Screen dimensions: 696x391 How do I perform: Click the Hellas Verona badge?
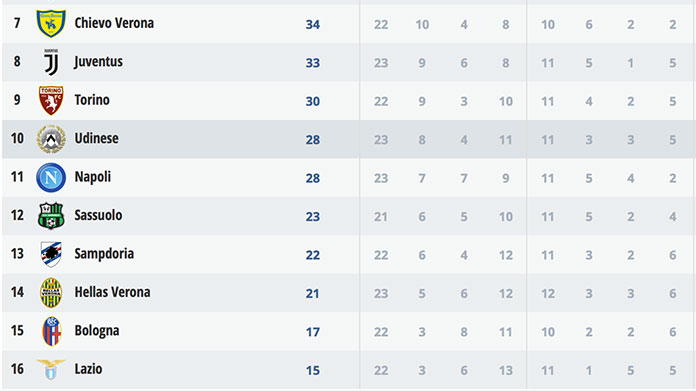pos(51,293)
